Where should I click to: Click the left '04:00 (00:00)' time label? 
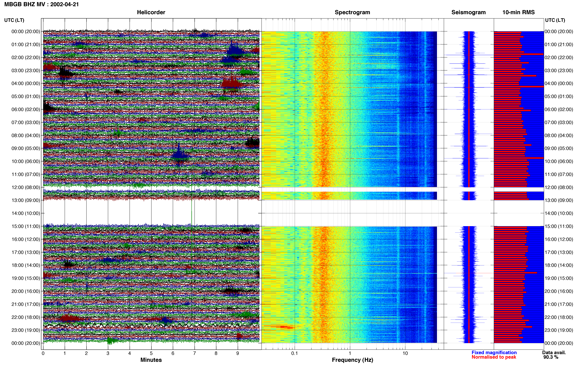26,83
